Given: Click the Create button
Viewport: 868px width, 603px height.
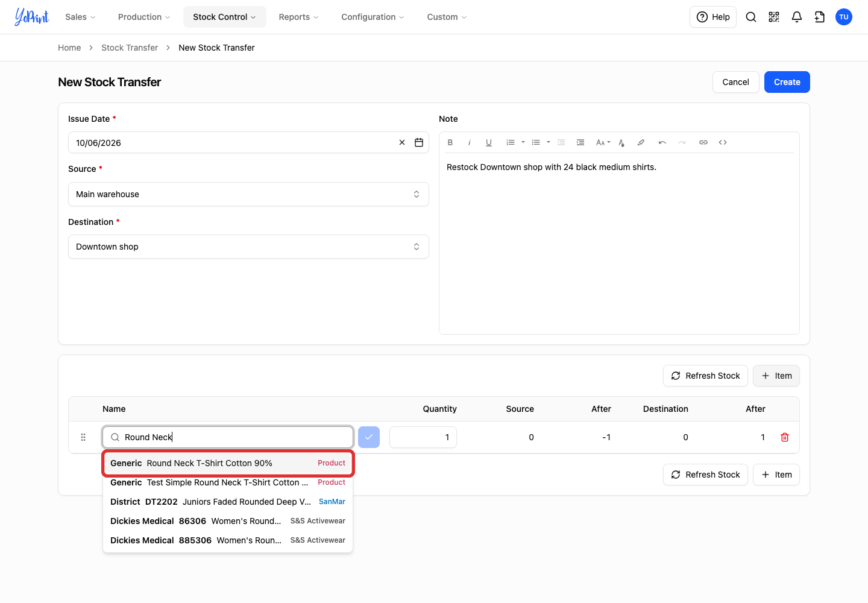Looking at the screenshot, I should click(x=787, y=82).
